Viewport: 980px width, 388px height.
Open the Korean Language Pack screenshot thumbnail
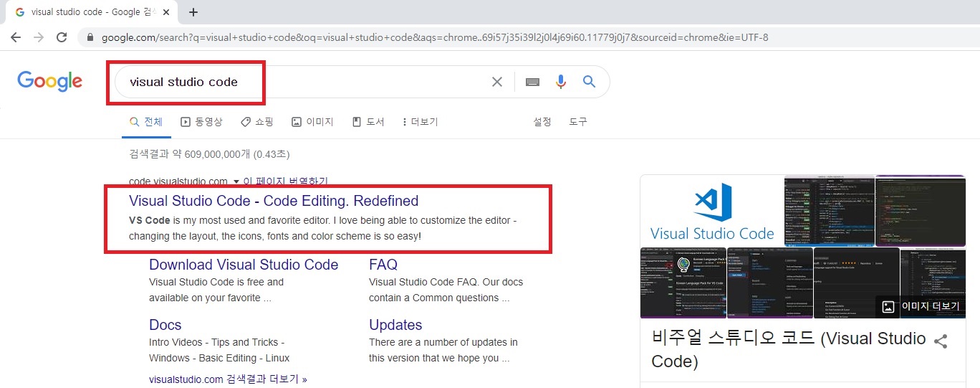pyautogui.click(x=683, y=283)
